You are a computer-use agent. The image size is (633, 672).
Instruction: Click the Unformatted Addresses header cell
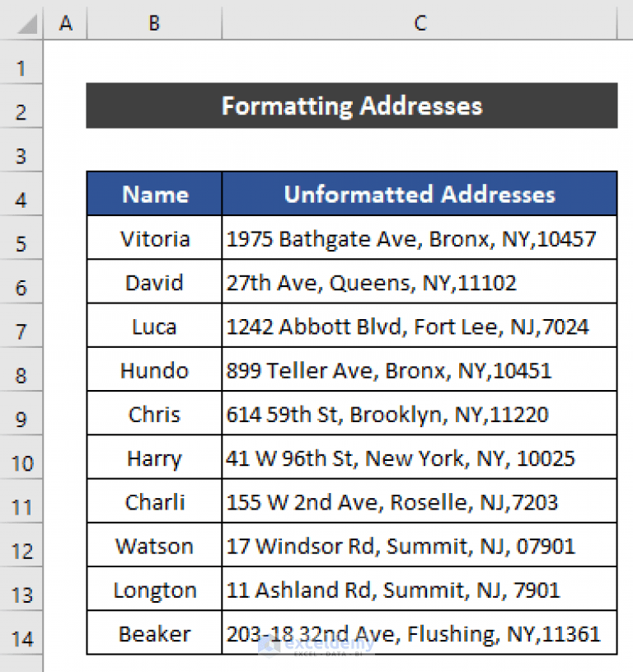(x=420, y=195)
